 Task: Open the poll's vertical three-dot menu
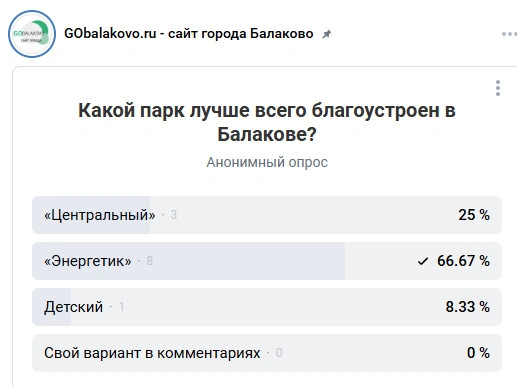coord(498,88)
